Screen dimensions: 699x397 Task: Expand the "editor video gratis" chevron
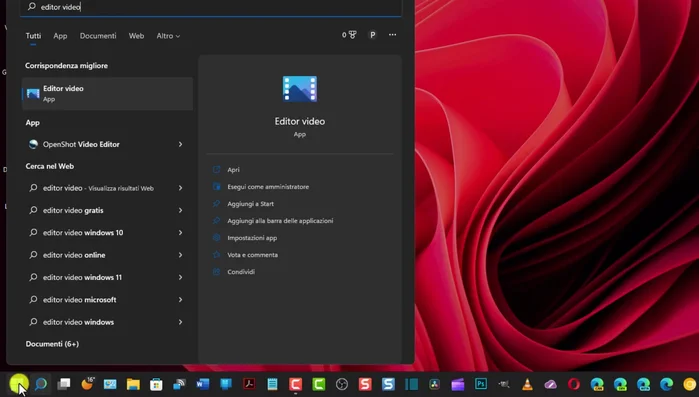pyautogui.click(x=181, y=210)
